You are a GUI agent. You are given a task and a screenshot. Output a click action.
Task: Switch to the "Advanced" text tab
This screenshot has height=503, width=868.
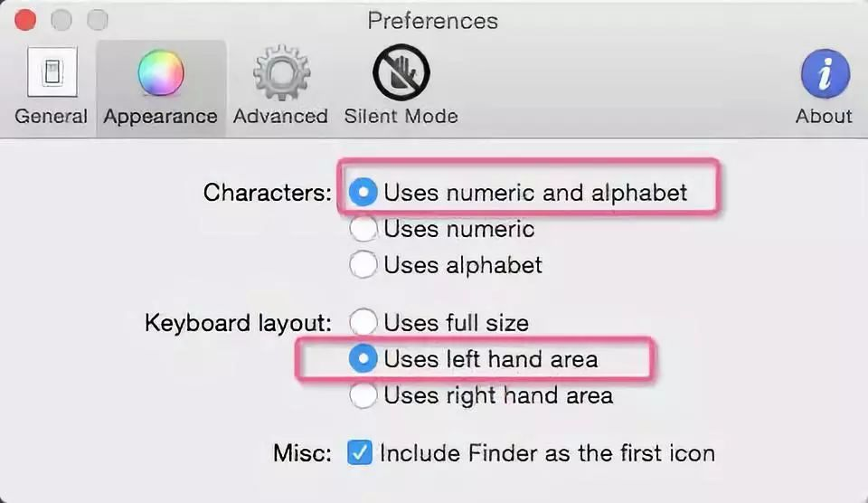[x=280, y=117]
